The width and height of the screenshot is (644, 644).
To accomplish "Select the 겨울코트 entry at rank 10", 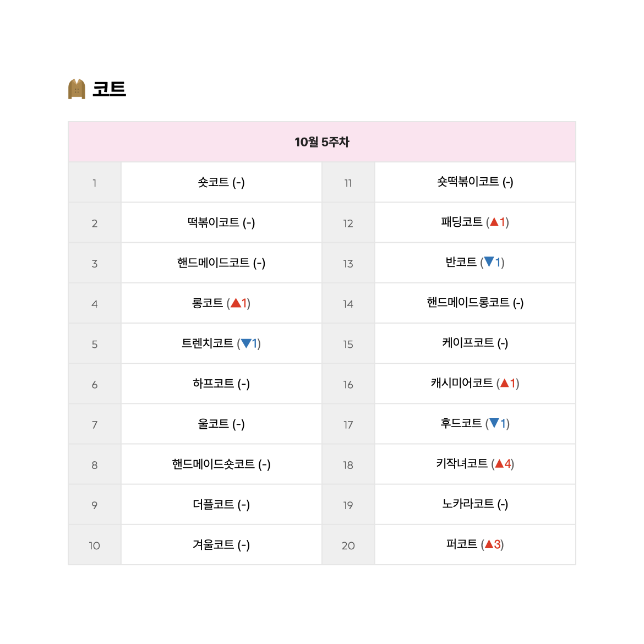I will point(221,544).
